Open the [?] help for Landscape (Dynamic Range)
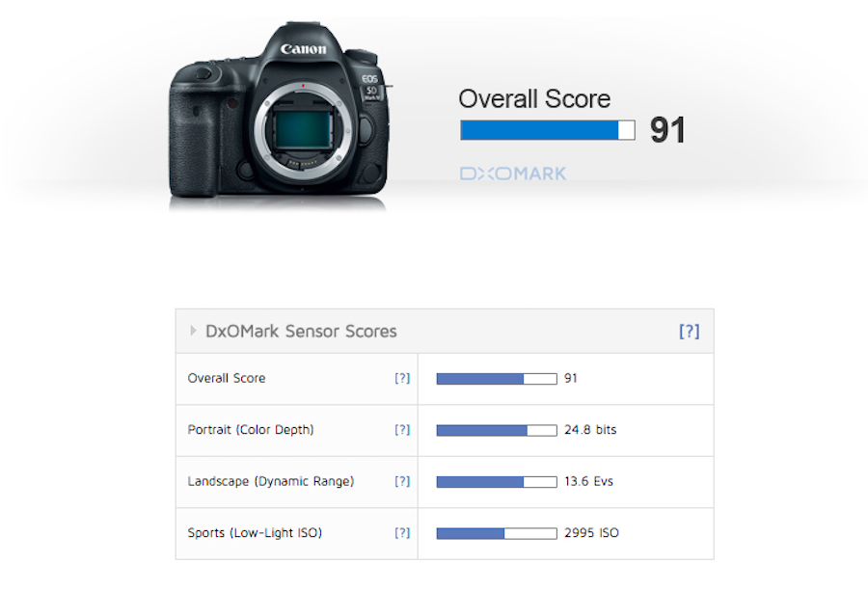The image size is (868, 590). point(402,481)
